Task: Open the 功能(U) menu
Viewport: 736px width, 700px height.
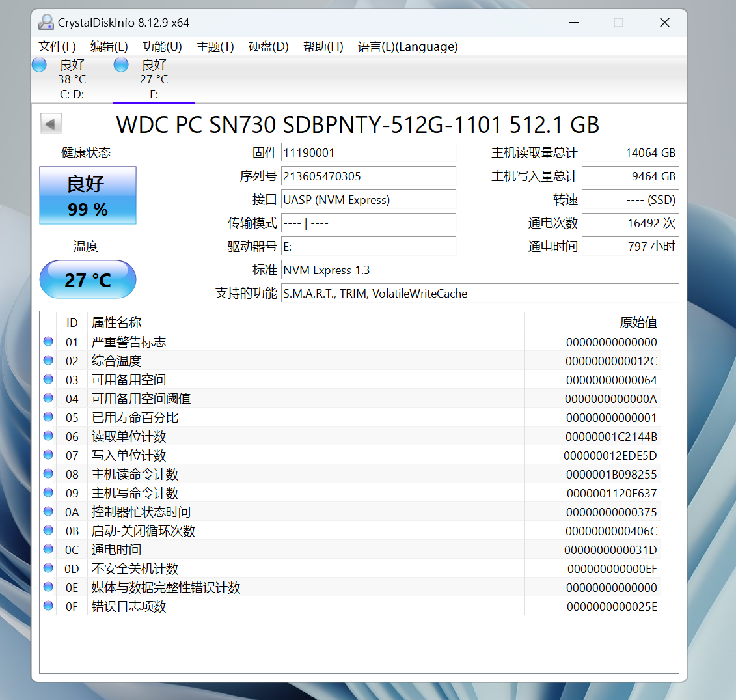Action: coord(162,47)
